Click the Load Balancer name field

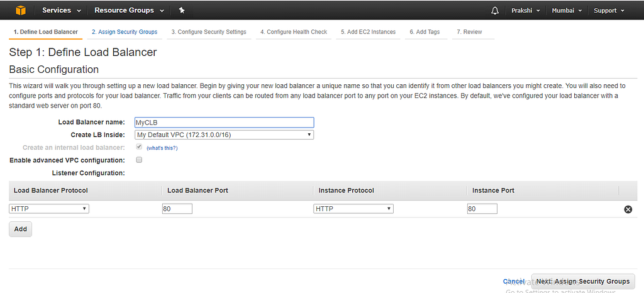(x=225, y=122)
